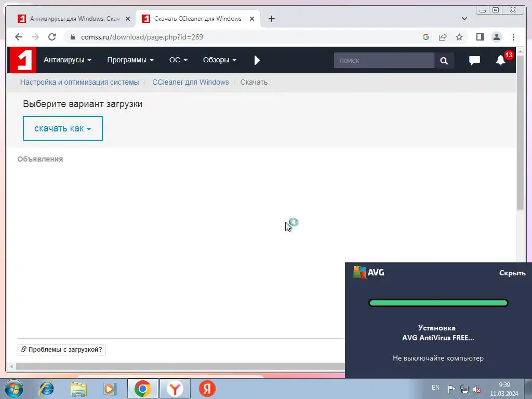Click the white arrow for more menu items
Screen dimensions: 532x399
[x=257, y=60]
